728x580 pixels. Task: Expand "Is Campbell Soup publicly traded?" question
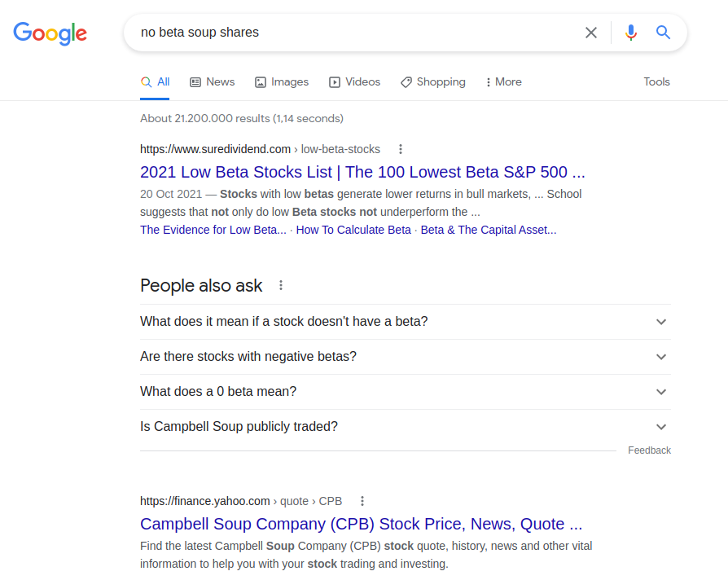(x=403, y=427)
